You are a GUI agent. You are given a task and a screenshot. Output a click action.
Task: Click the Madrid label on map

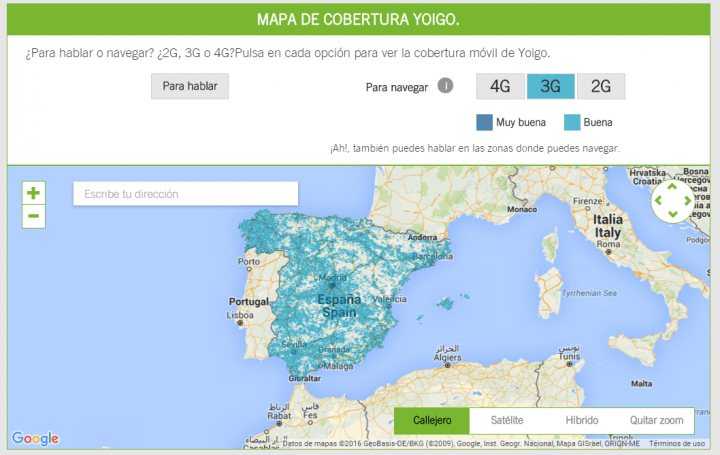[332, 278]
